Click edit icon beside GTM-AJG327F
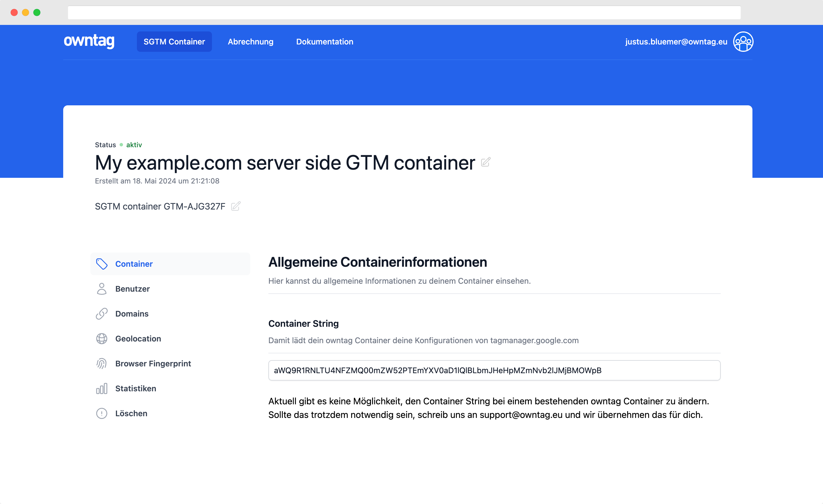The height and width of the screenshot is (504, 823). click(236, 206)
